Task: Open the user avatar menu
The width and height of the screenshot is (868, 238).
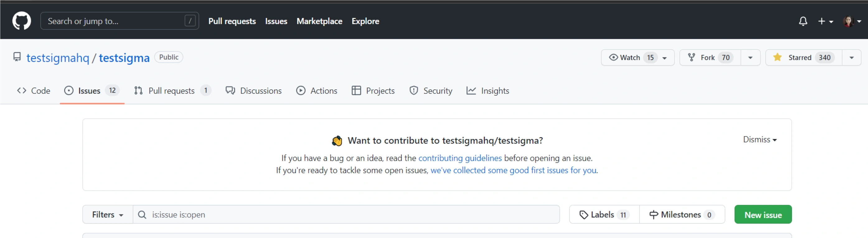Action: pos(851,21)
